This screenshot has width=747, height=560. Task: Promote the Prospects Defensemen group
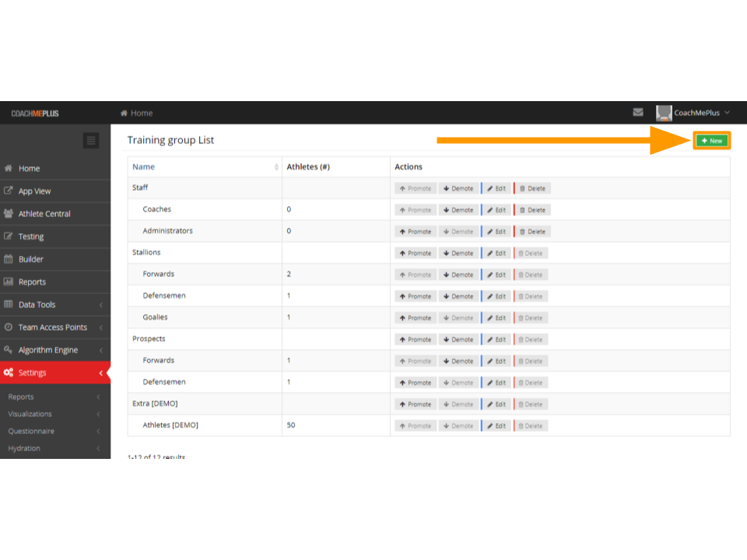(x=416, y=383)
